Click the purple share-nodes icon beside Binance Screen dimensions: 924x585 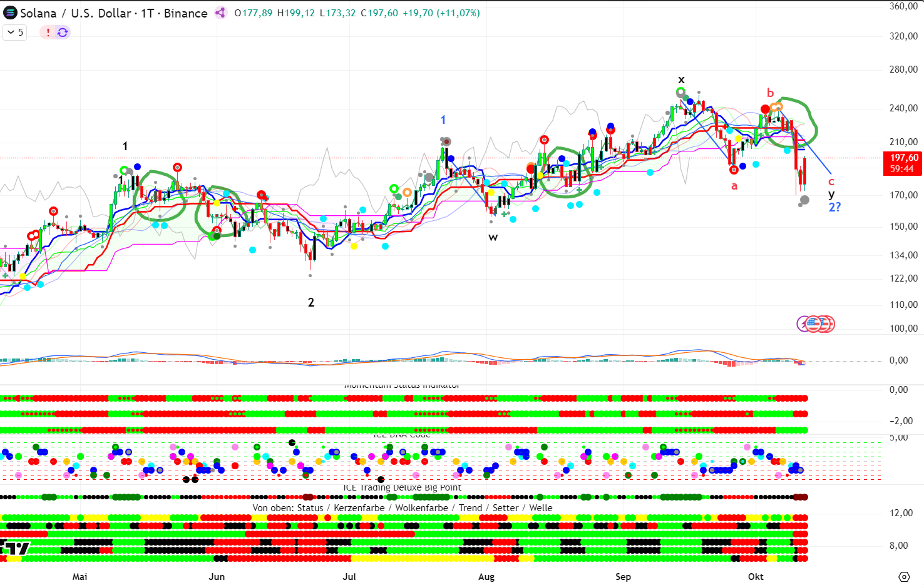click(x=220, y=13)
